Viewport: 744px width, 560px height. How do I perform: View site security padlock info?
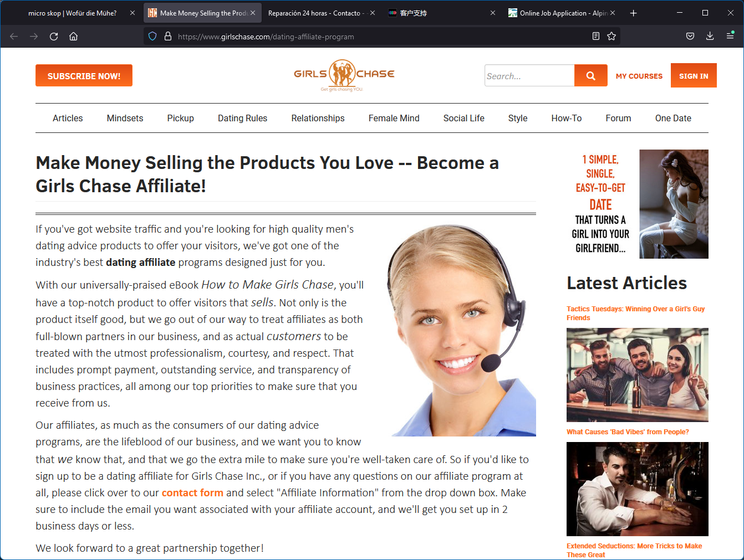pos(167,36)
